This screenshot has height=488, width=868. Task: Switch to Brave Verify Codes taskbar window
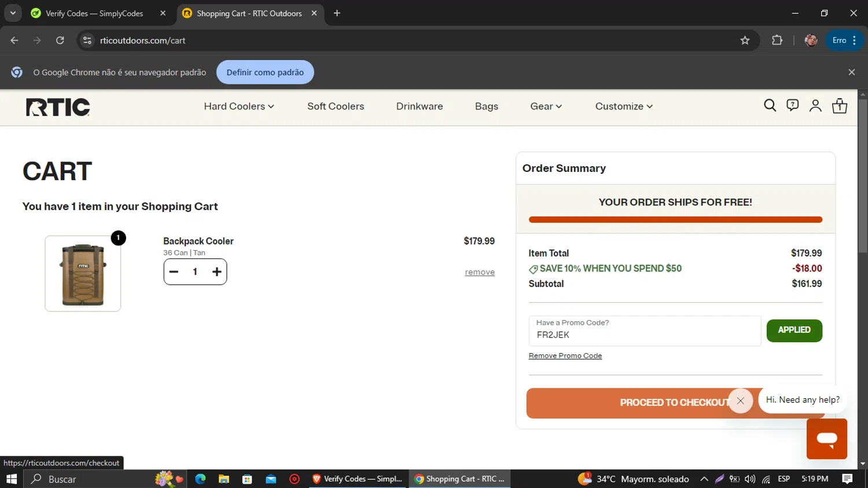point(358,479)
